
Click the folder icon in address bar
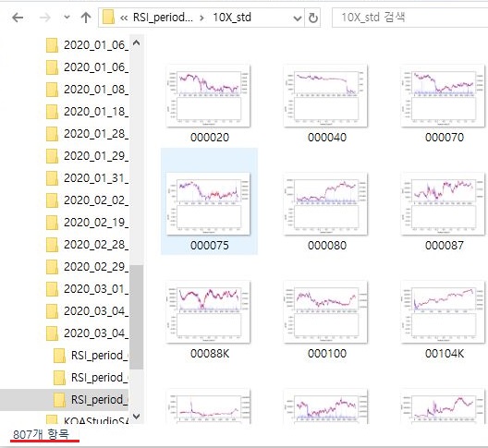(108, 18)
